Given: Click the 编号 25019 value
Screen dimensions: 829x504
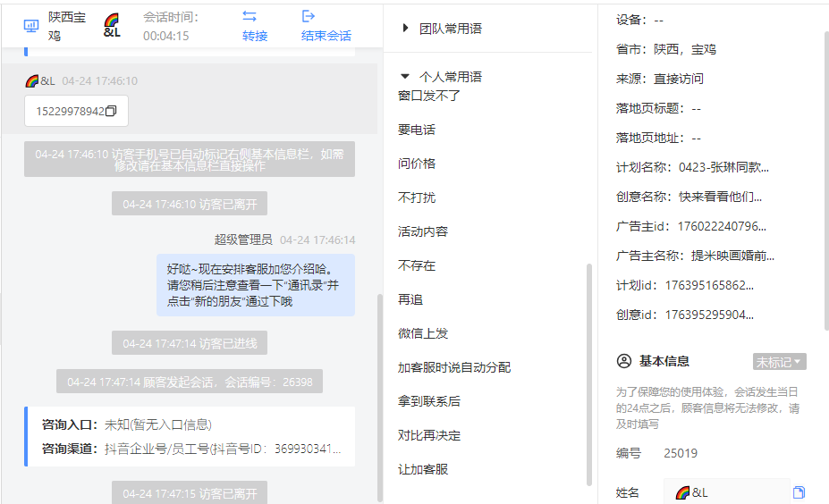Looking at the screenshot, I should click(x=681, y=453).
